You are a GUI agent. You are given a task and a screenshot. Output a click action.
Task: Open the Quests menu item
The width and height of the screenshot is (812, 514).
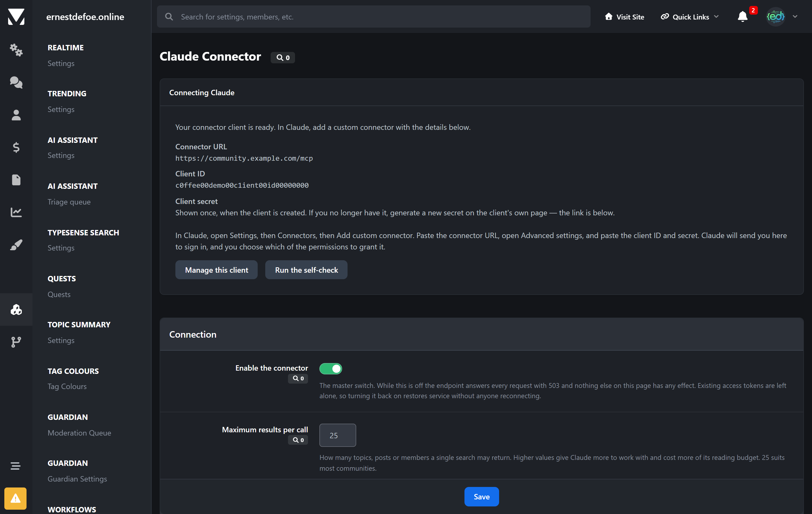(x=59, y=294)
